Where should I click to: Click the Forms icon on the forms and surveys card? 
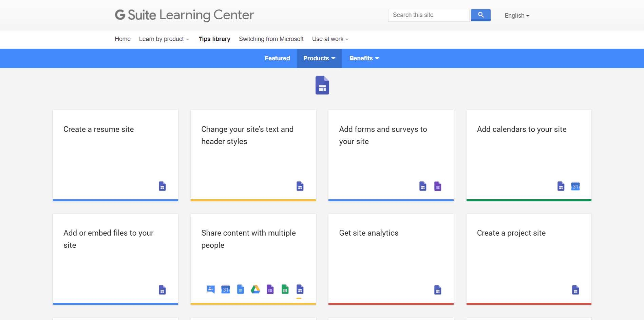point(438,186)
